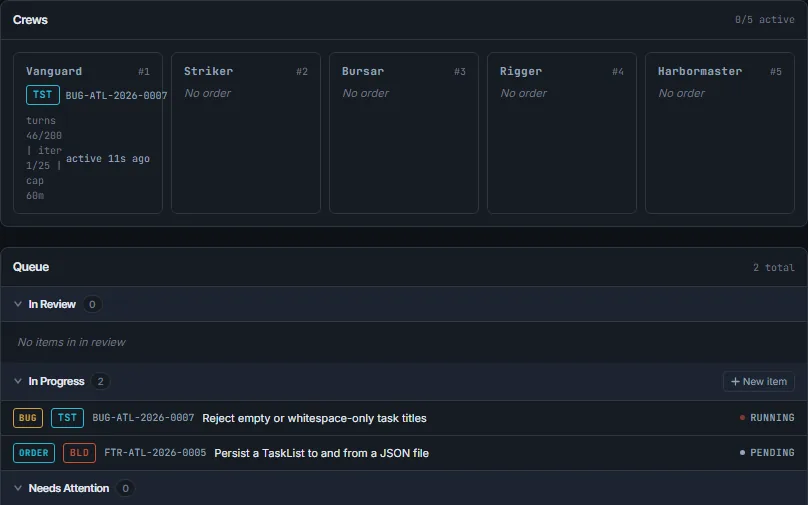The height and width of the screenshot is (505, 808).
Task: Click the Needs Attention count badge
Action: (x=125, y=489)
